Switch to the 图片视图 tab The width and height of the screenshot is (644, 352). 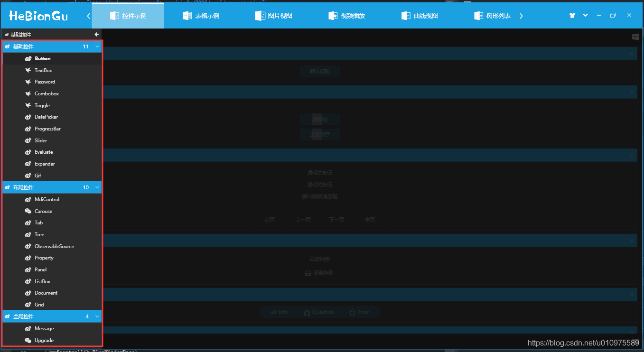click(274, 16)
